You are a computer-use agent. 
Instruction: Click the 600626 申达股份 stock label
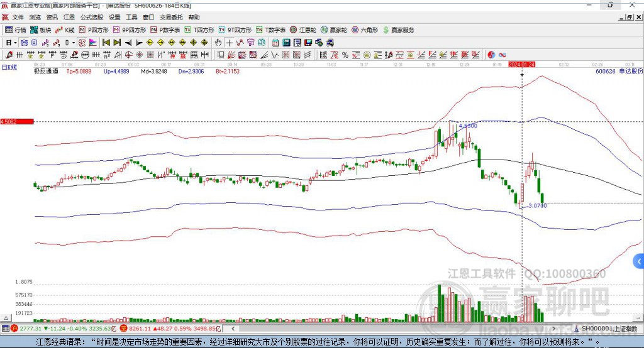coord(619,71)
